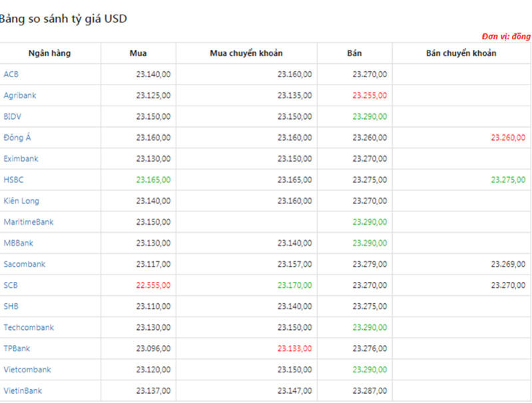Select Đông Á red Bán chuyển khoản 23.260,00

tap(508, 137)
